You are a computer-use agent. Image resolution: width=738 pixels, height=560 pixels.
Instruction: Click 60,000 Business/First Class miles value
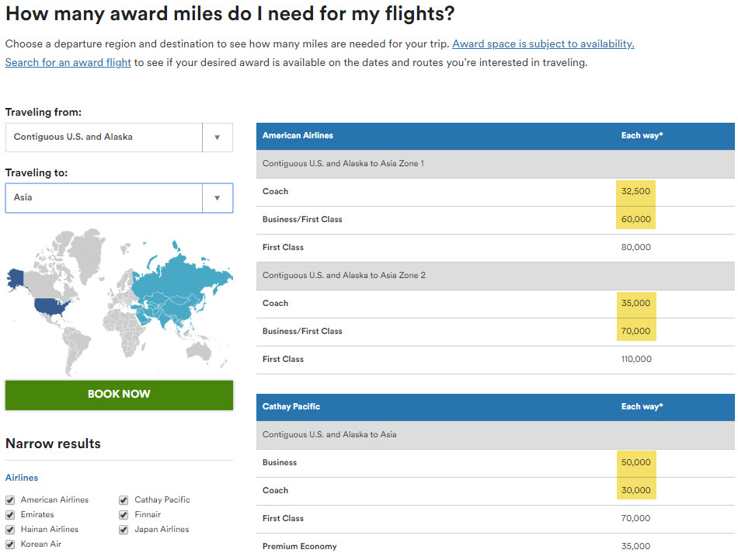[x=636, y=219]
